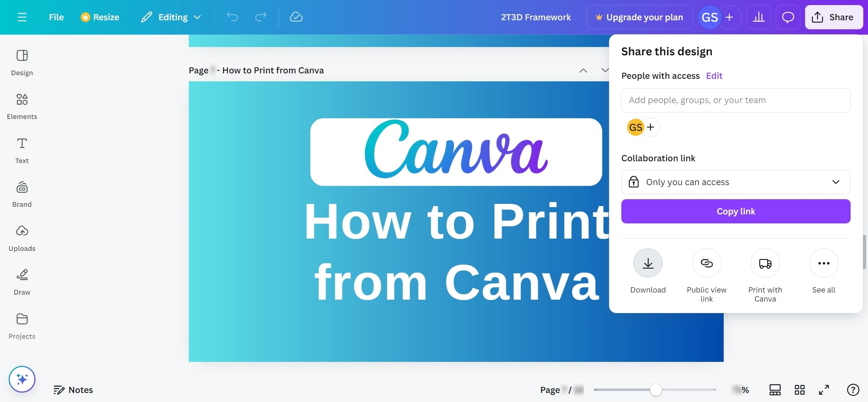Click the 2T3D Framework title
This screenshot has height=402, width=868.
pos(536,17)
